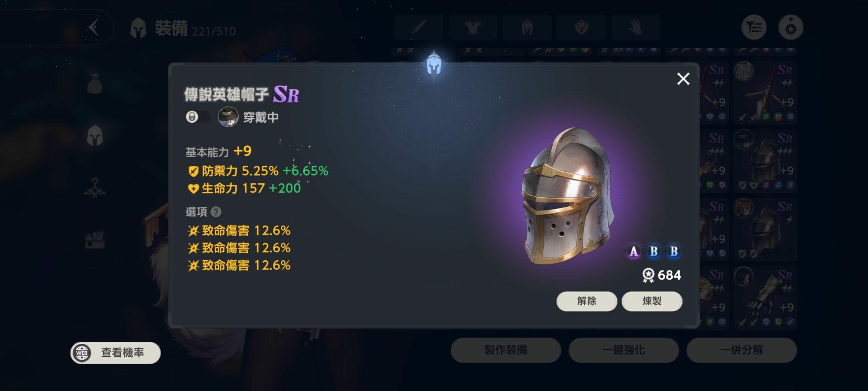Select the armor filter tab
This screenshot has height=391, width=868.
(473, 27)
